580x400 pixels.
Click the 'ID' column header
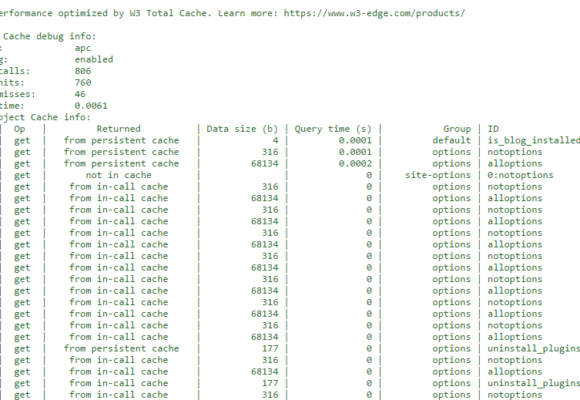493,129
